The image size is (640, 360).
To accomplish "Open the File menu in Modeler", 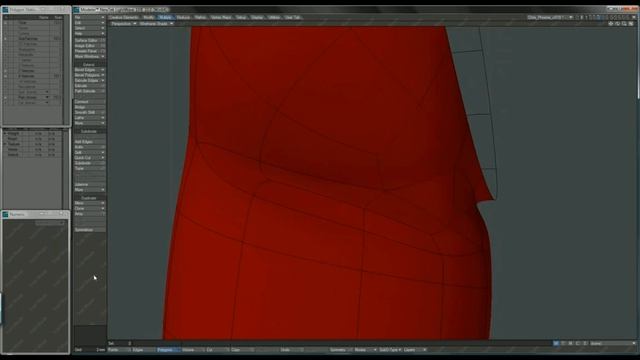I will 89,18.
